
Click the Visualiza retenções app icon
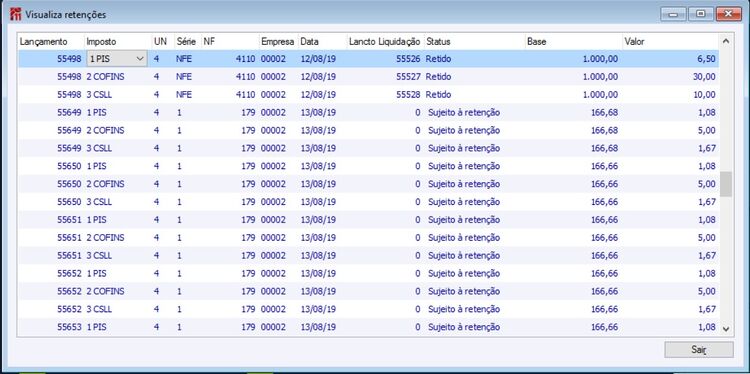[x=16, y=14]
